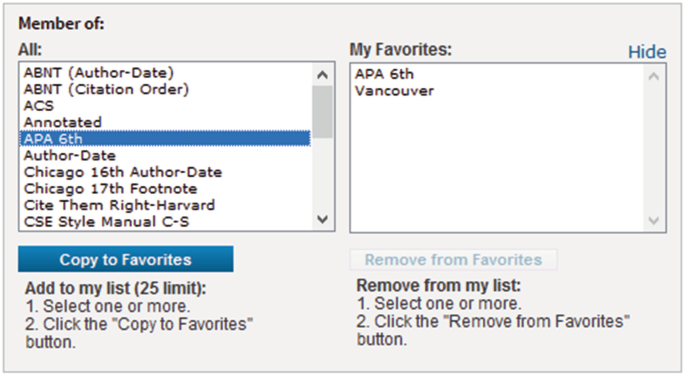The image size is (685, 377).
Task: Select Vancouver in My Favorites
Action: tap(497, 91)
